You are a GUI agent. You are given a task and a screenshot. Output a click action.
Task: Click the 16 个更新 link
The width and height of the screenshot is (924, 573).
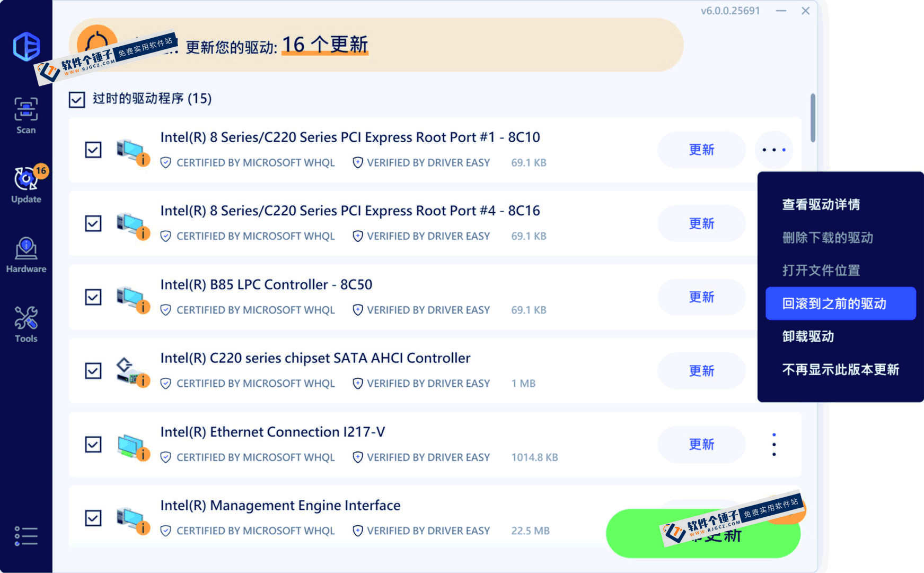pyautogui.click(x=324, y=45)
